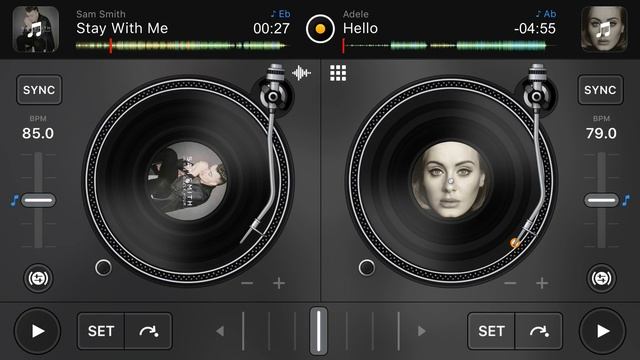Toggle the right deck key lock note icon

click(x=626, y=200)
